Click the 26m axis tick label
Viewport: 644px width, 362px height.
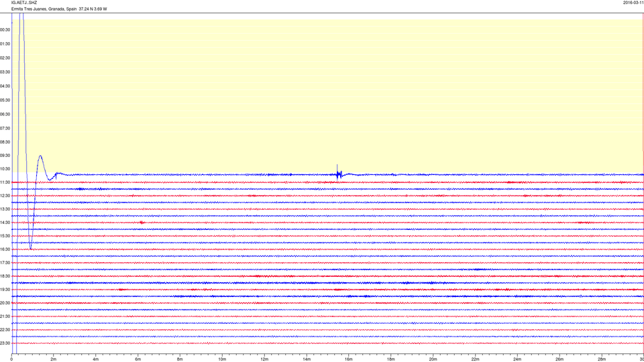(x=559, y=359)
